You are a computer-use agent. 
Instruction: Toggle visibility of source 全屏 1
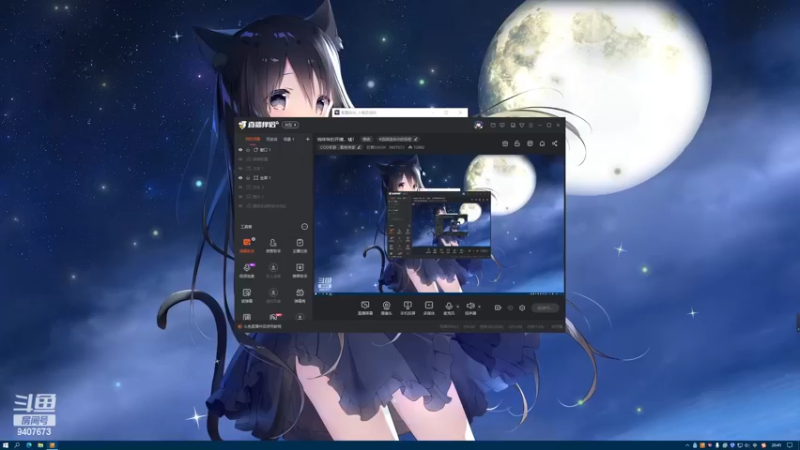pyautogui.click(x=240, y=178)
